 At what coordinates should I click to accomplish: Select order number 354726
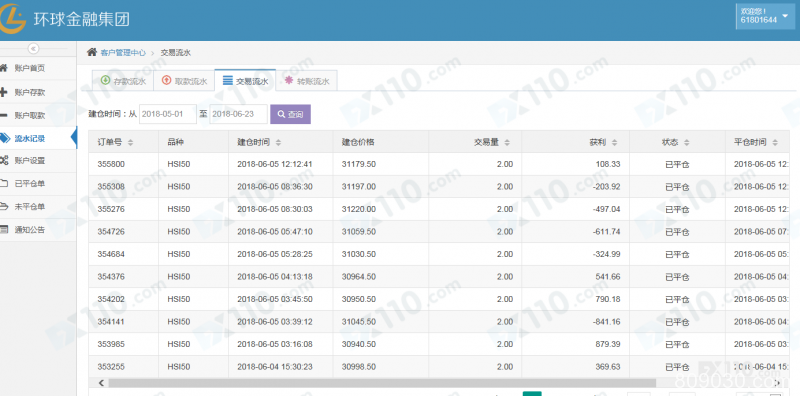tap(111, 232)
